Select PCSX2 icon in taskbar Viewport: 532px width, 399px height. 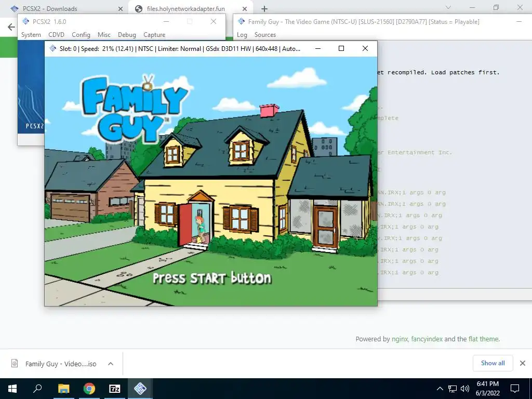140,389
